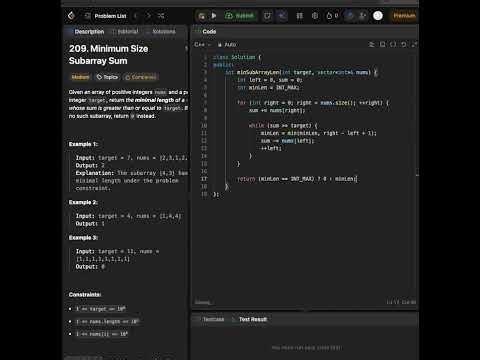The width and height of the screenshot is (480, 360).
Task: Click the Example 3: heading
Action: (83, 238)
